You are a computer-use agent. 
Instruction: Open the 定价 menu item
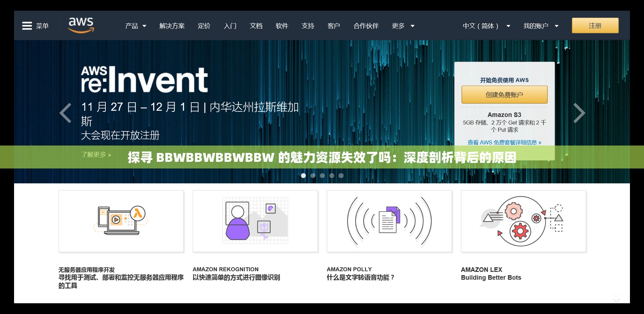click(204, 26)
